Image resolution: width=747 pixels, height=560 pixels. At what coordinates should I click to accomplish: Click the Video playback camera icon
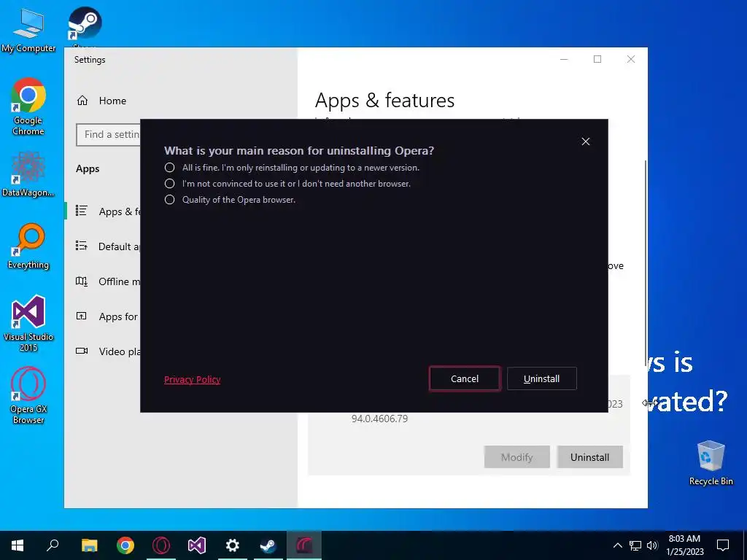click(x=82, y=351)
